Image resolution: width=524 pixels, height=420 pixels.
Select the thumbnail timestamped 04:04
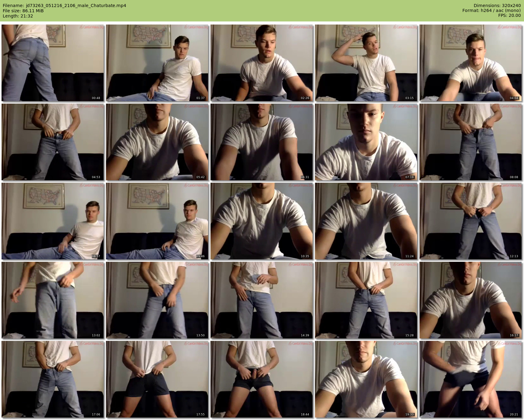tap(471, 63)
